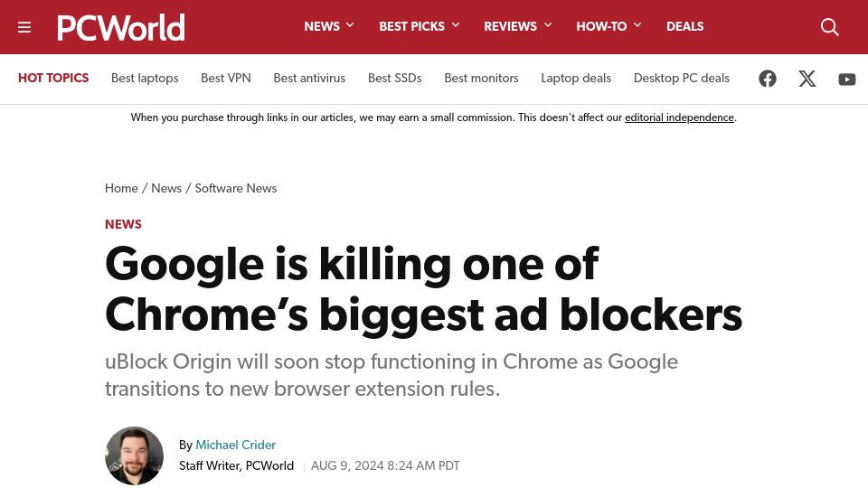Visit PCWorld's Facebook page icon
This screenshot has width=868, height=488.
point(768,79)
